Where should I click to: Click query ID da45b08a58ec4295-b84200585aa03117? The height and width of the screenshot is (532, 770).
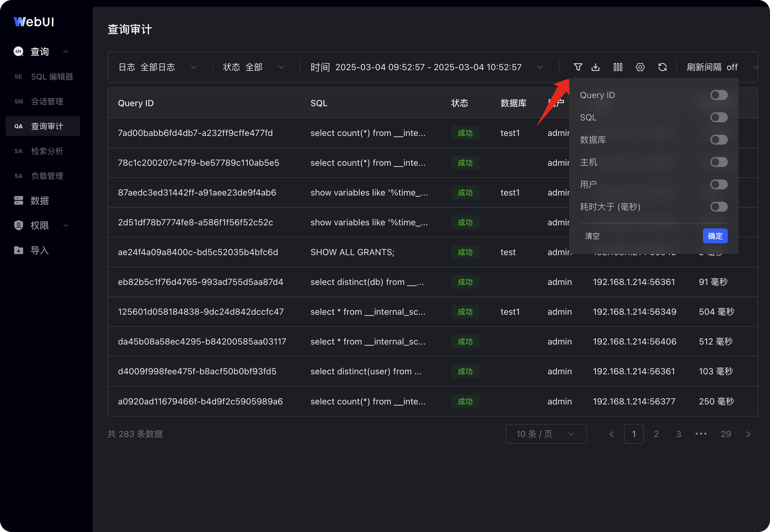(x=202, y=341)
